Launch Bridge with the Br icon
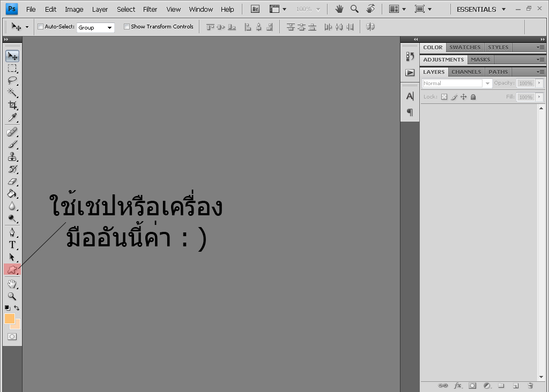Viewport: 549px width, 392px height. 255,9
